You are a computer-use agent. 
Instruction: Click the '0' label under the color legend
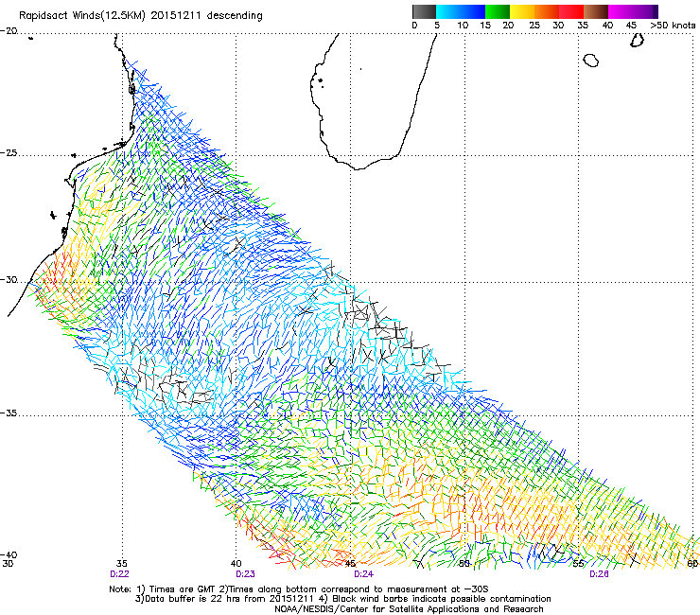pos(414,26)
